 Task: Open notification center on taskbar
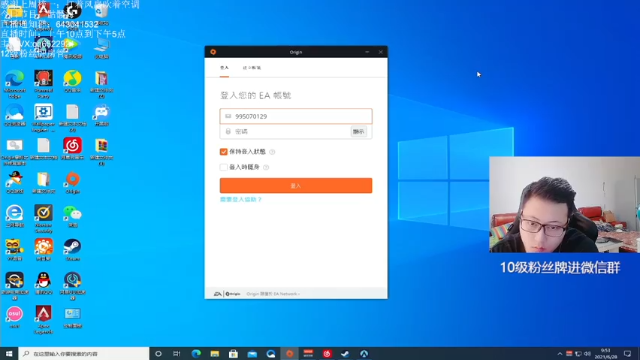628,353
